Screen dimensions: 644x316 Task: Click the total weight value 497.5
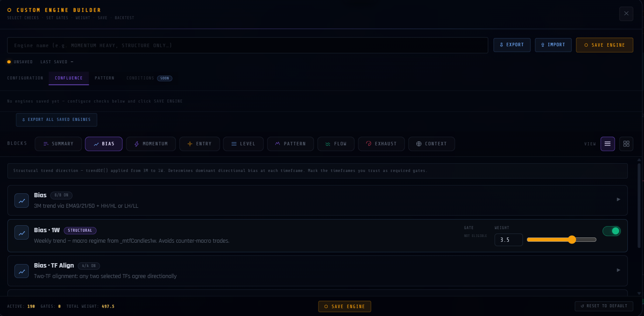(x=108, y=306)
